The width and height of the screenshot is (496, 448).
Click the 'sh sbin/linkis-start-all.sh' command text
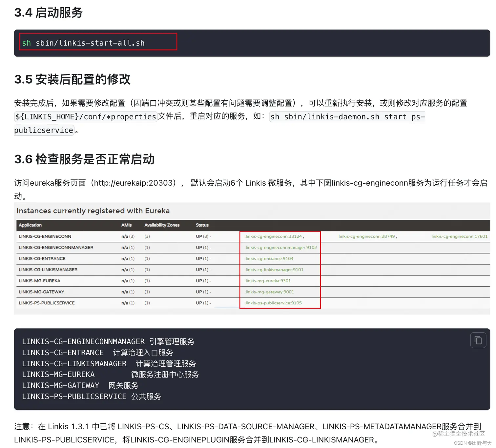83,43
